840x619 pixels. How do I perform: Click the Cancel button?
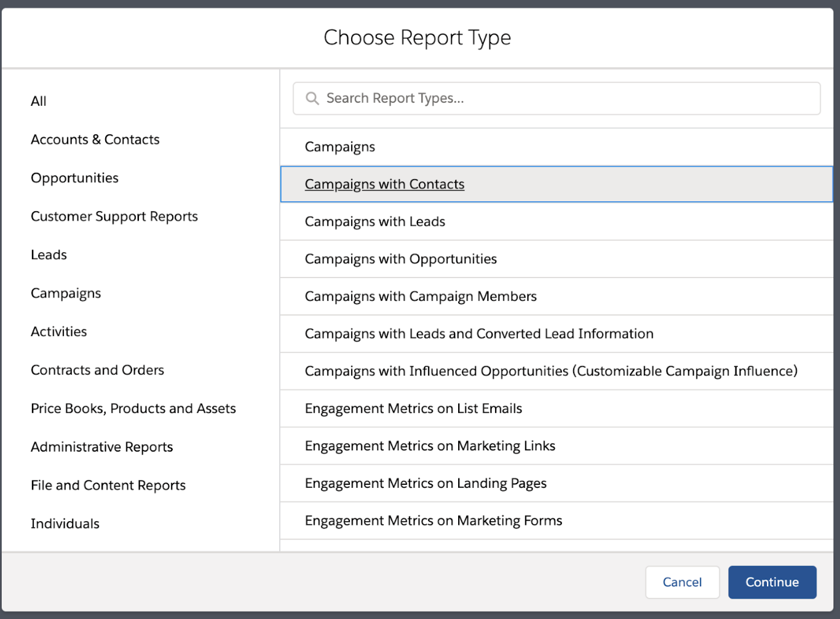click(683, 582)
